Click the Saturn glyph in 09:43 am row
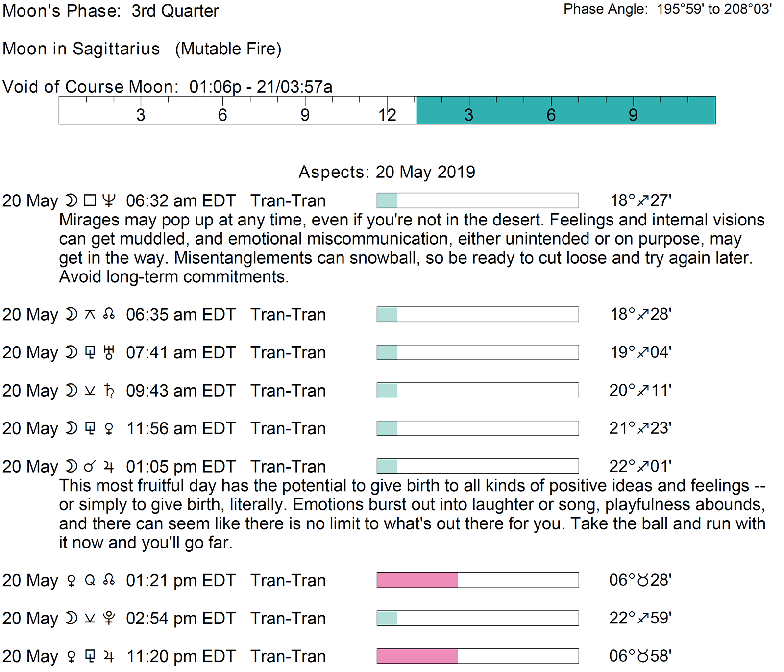The width and height of the screenshot is (784, 672). (109, 391)
